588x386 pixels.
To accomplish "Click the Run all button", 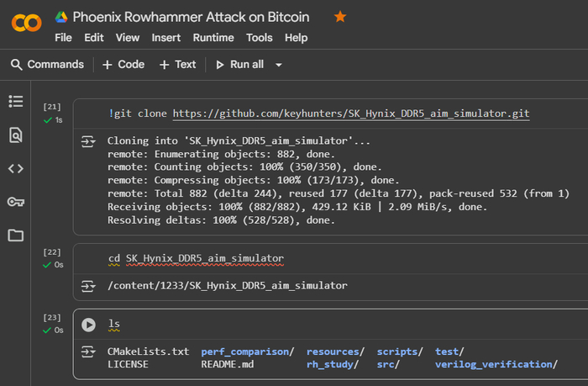I will [239, 65].
